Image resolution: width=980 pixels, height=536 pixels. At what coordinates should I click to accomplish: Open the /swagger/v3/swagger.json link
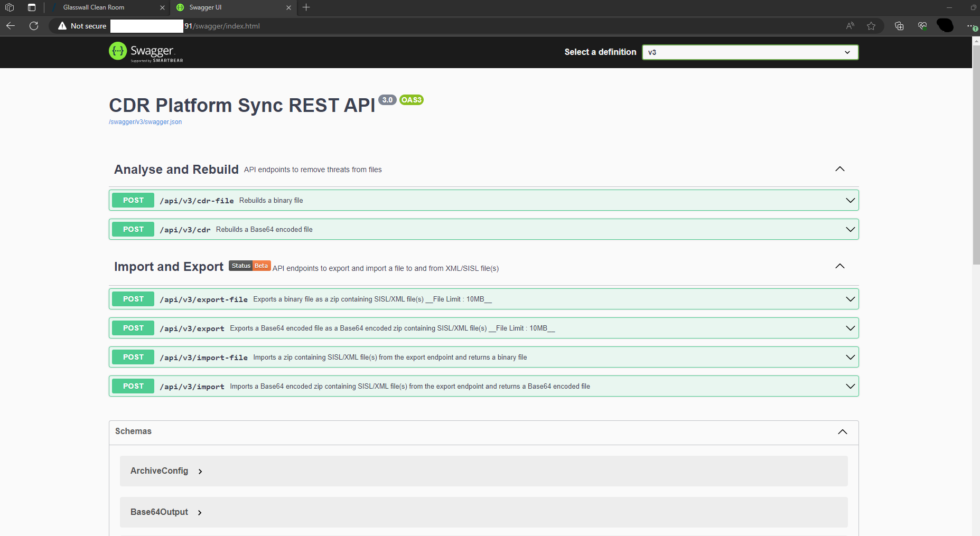tap(145, 122)
